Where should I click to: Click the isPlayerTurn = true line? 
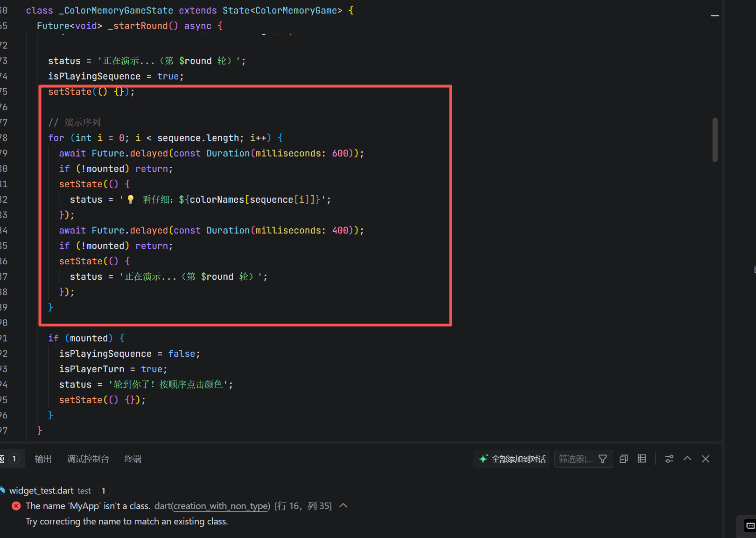click(x=113, y=369)
